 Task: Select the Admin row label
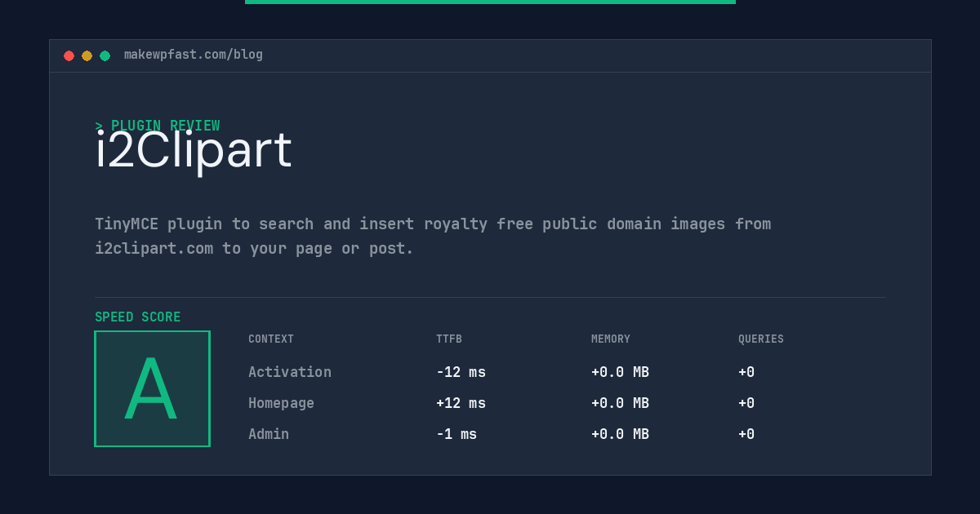tap(269, 434)
